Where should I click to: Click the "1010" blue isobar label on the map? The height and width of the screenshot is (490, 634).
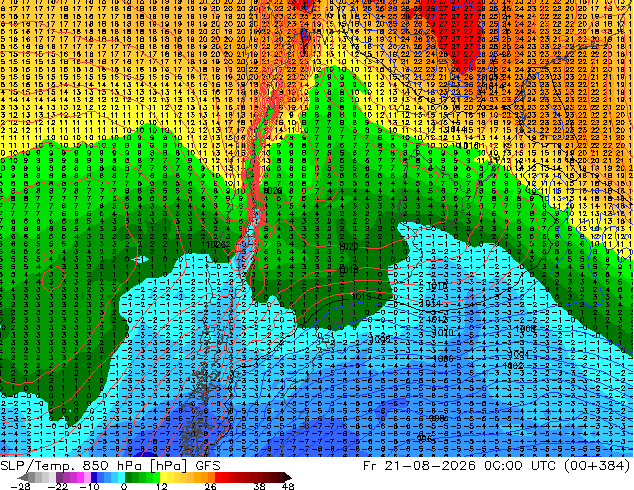pos(445,333)
